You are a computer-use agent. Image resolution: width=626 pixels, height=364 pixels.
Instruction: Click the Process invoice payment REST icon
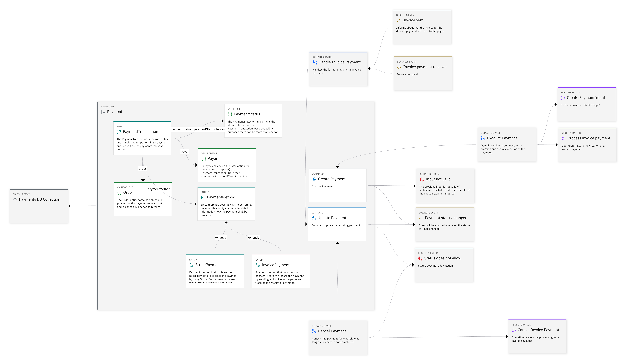coord(564,138)
